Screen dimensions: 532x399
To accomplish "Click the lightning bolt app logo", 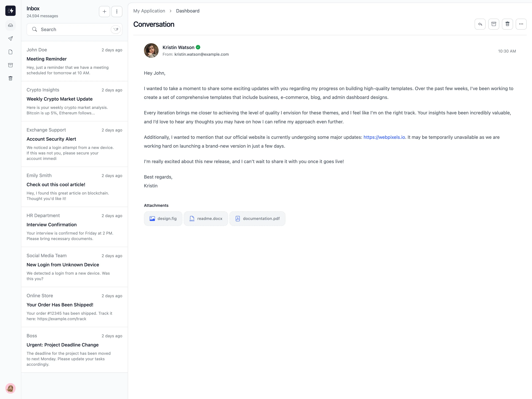I will tap(10, 11).
